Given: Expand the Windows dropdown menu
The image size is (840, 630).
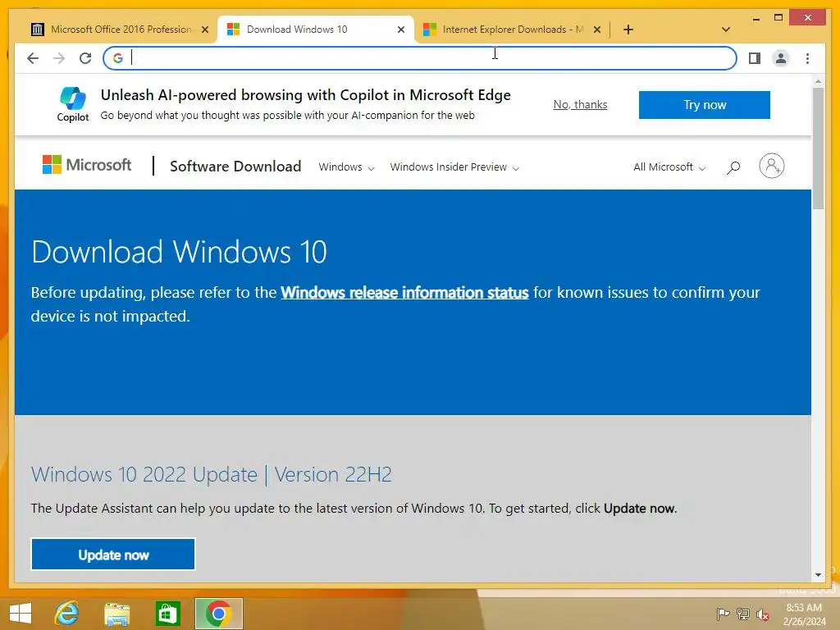Looking at the screenshot, I should pyautogui.click(x=346, y=167).
